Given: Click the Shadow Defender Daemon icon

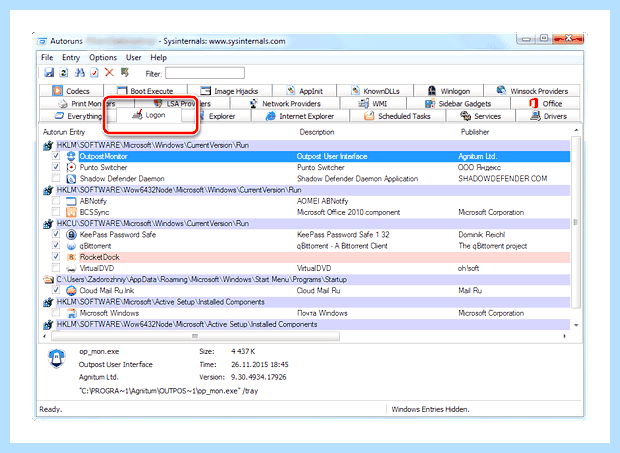Looking at the screenshot, I should pos(71,179).
